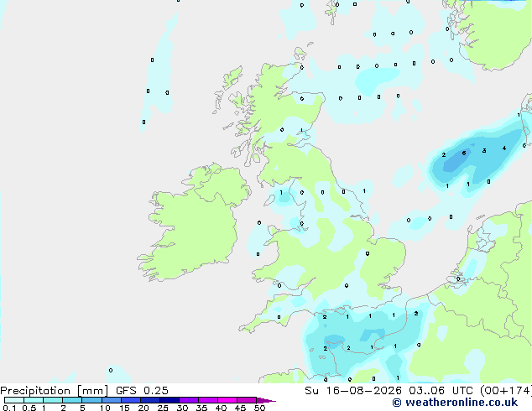Click the '30' legend scale label
Screen dimensions: 532x411
pyautogui.click(x=182, y=408)
